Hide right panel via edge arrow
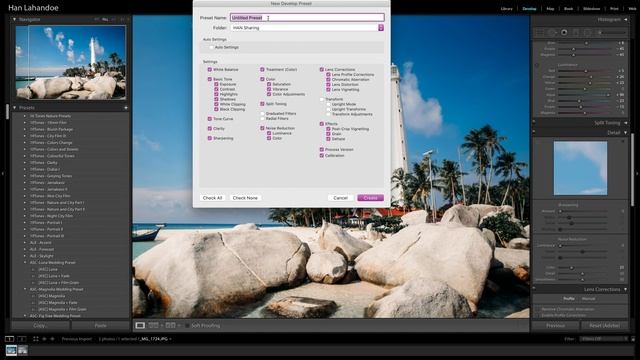 [637, 173]
